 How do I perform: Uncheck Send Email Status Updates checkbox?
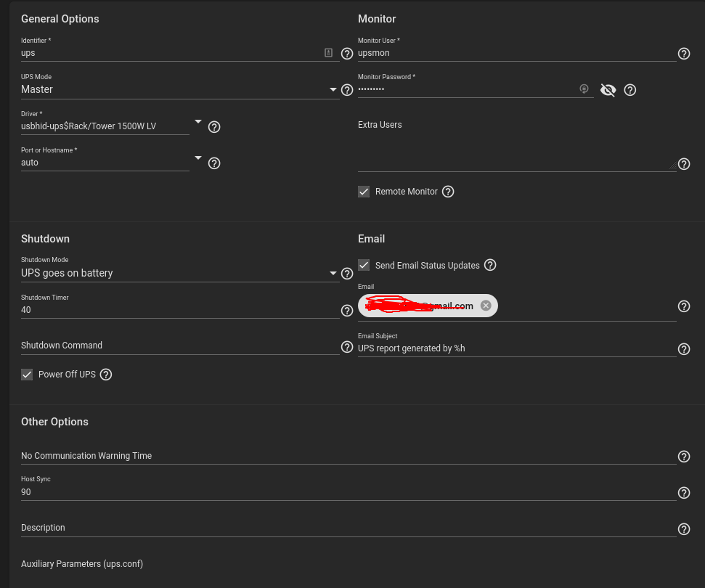tap(364, 265)
